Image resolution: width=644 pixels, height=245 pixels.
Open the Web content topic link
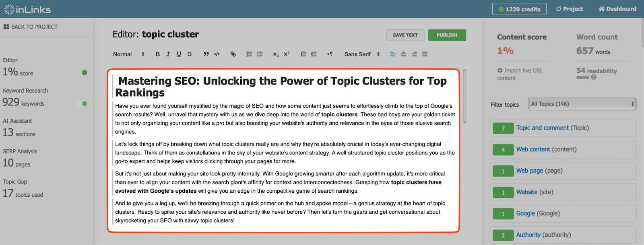point(533,149)
